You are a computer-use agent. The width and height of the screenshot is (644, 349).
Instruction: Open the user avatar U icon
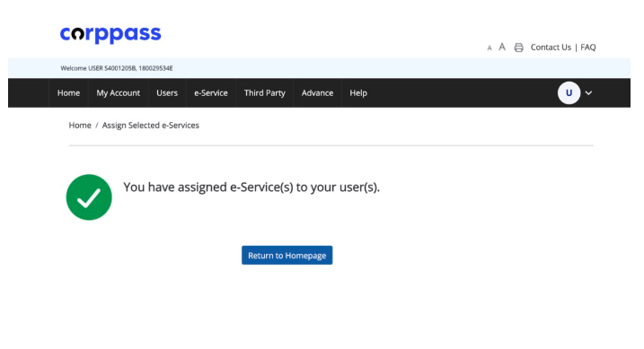click(x=569, y=92)
